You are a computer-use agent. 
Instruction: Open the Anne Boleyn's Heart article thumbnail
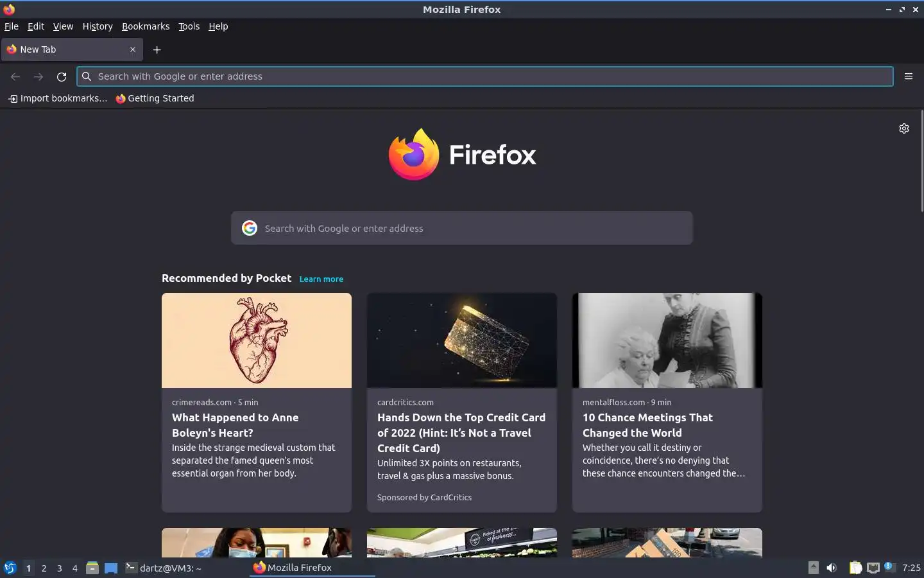click(257, 340)
